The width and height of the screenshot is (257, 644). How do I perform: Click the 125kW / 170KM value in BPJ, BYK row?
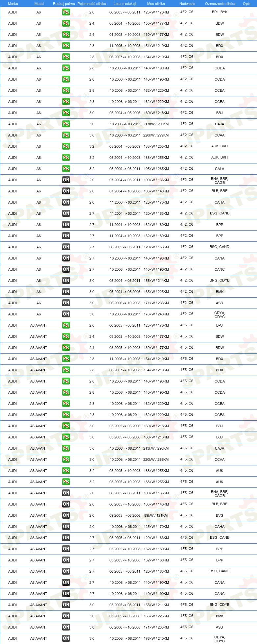pos(156,12)
